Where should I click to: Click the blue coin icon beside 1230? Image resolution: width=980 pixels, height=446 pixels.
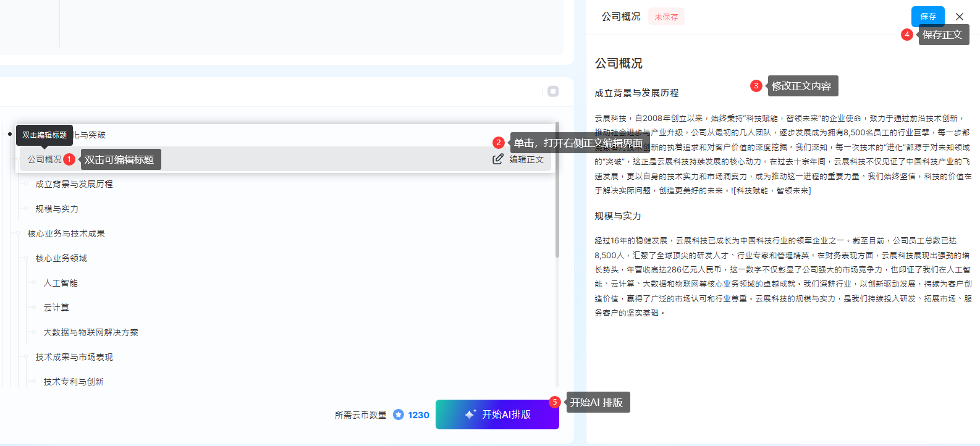tap(399, 414)
